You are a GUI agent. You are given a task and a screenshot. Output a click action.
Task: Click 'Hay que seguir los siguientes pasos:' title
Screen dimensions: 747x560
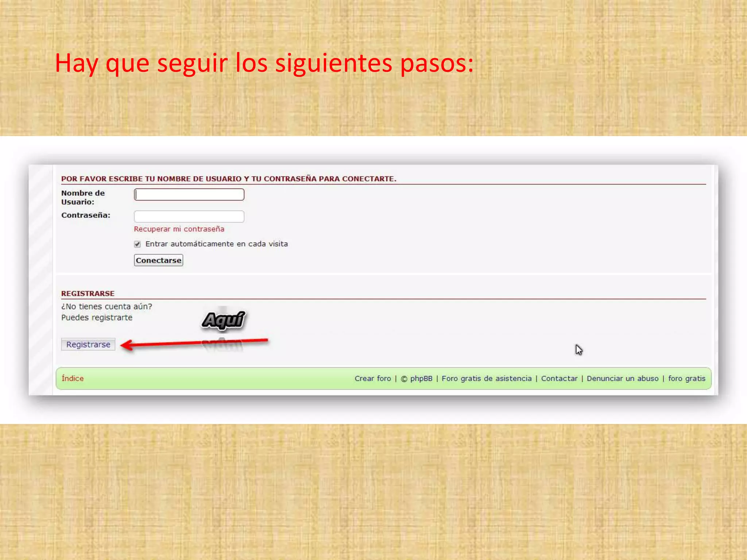point(264,63)
